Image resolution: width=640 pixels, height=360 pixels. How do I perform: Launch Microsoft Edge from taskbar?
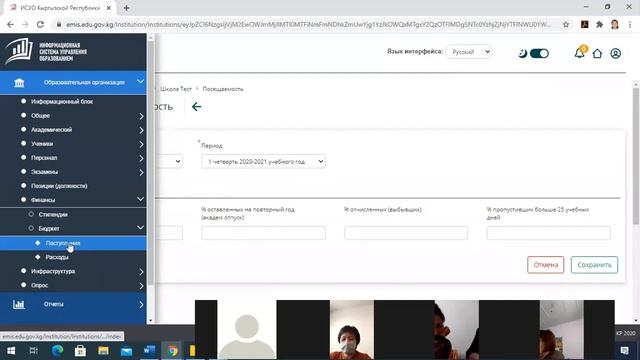tap(57, 351)
